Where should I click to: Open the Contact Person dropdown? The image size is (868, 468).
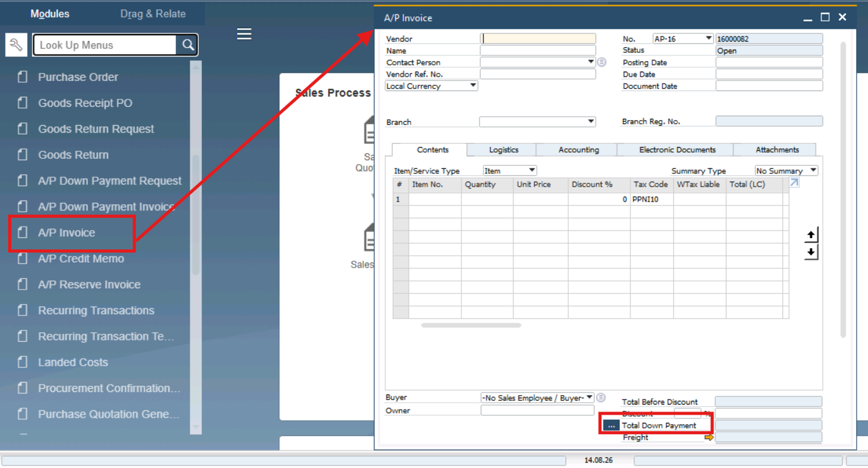click(x=591, y=62)
